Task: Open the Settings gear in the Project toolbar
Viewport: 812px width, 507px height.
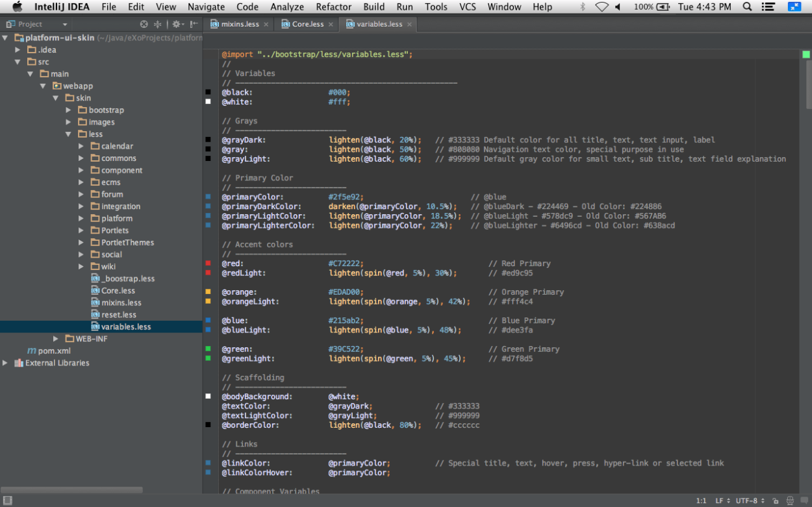Action: pos(177,24)
